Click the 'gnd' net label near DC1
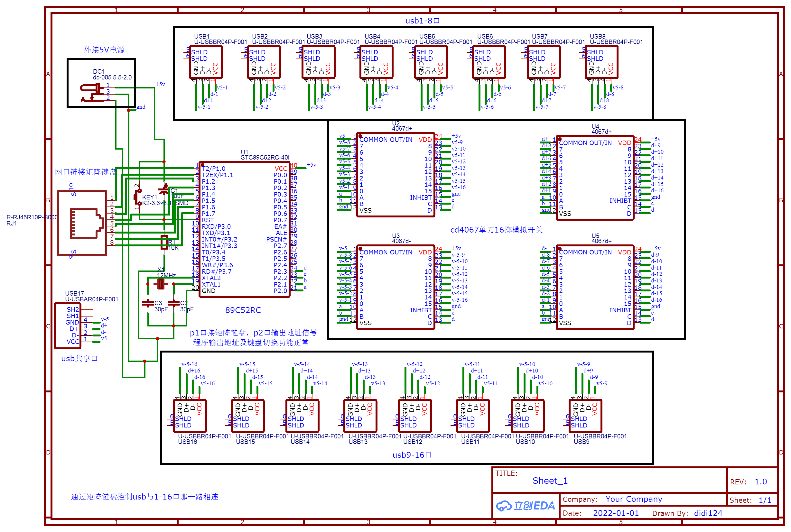 (x=141, y=107)
